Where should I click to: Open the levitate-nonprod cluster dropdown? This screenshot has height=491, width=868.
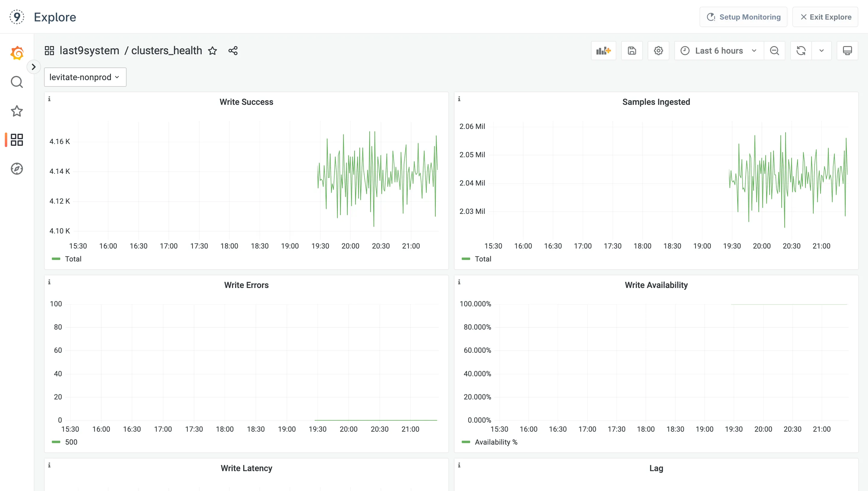pos(85,77)
